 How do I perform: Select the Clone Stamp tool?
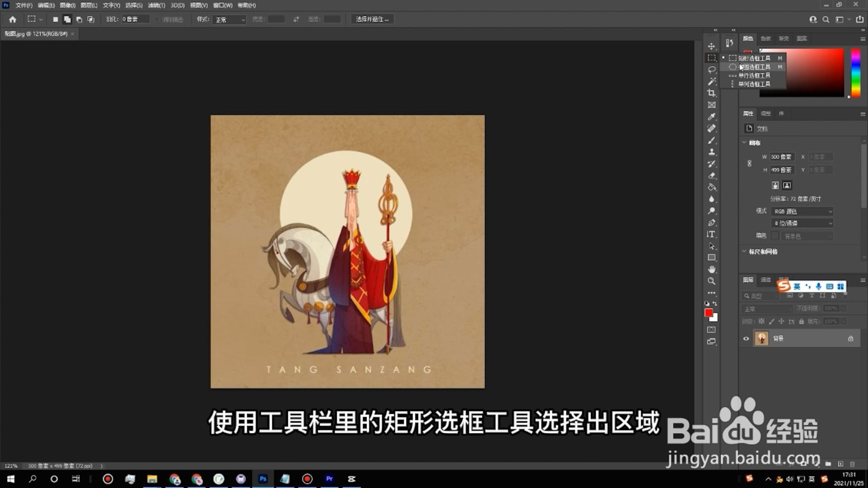711,152
